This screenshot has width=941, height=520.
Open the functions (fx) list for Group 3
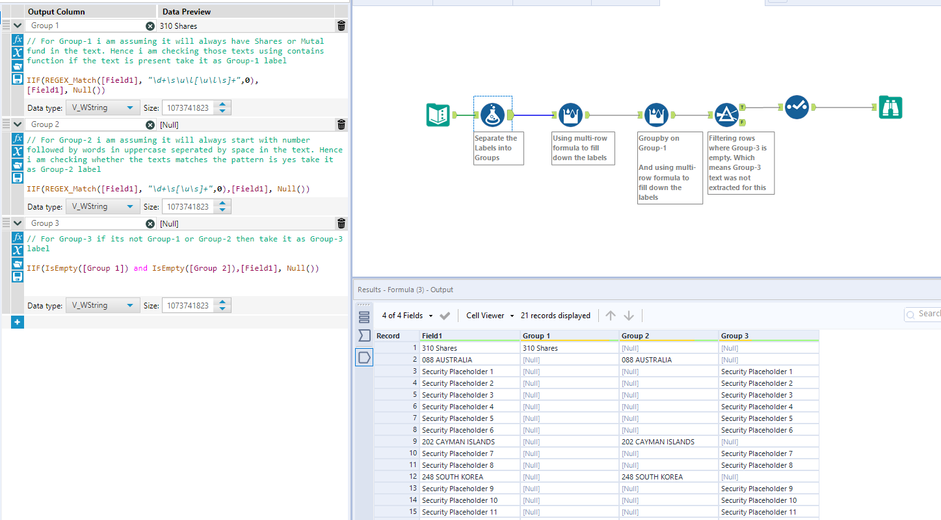(x=17, y=237)
